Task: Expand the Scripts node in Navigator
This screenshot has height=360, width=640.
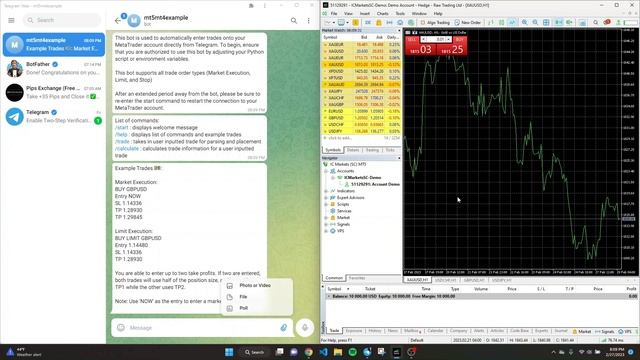Action: [326, 204]
